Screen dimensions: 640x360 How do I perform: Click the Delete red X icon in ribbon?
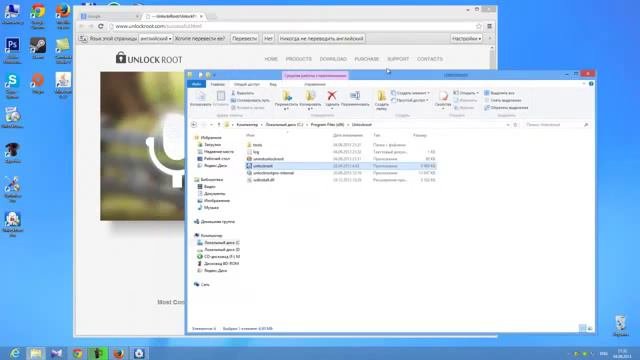click(332, 96)
